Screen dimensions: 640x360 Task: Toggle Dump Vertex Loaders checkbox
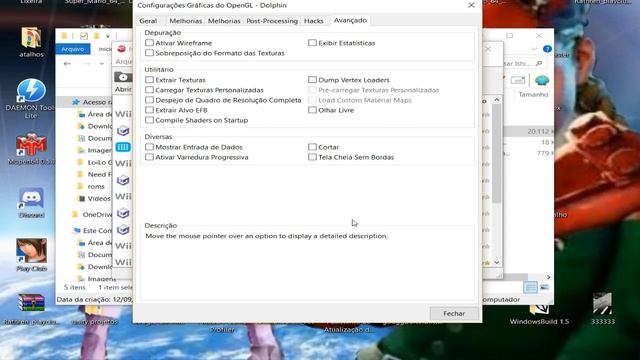click(x=312, y=80)
